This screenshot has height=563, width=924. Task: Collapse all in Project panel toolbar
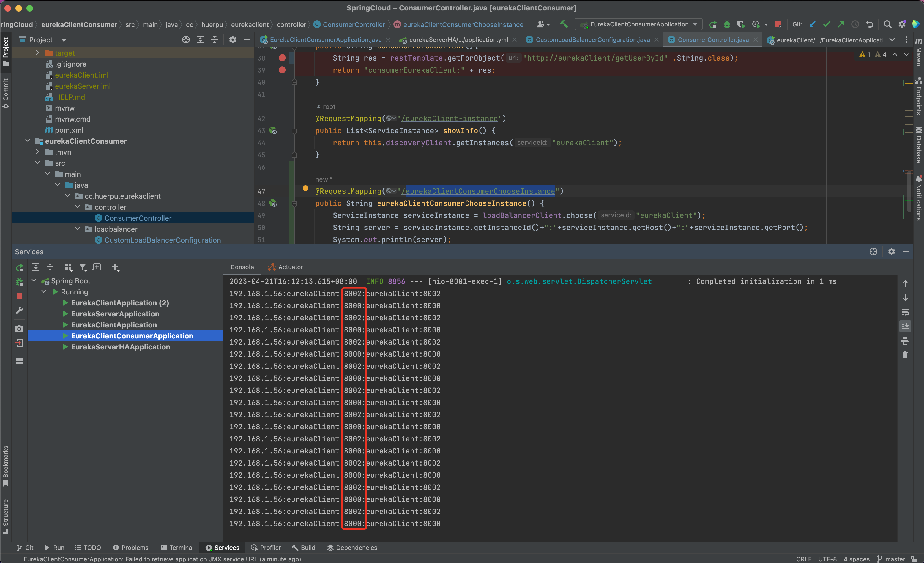pos(215,40)
